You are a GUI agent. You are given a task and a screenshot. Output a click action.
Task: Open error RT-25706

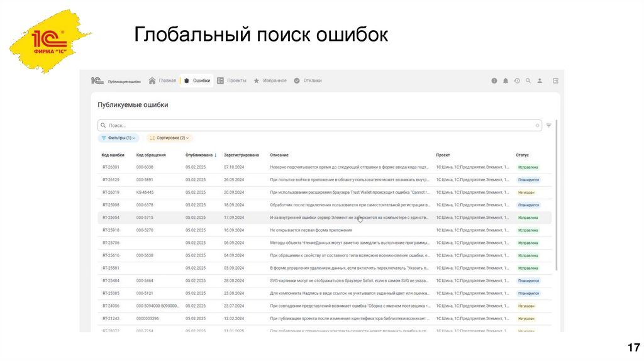point(111,243)
